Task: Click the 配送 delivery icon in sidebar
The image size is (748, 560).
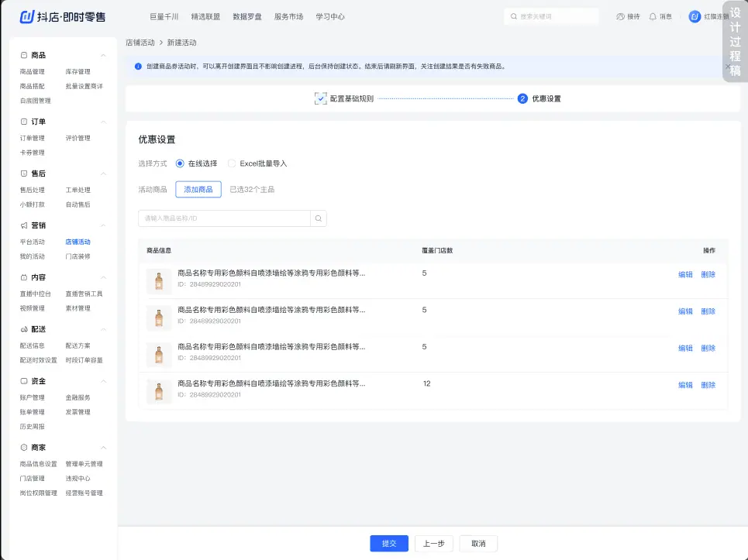Action: pos(24,329)
